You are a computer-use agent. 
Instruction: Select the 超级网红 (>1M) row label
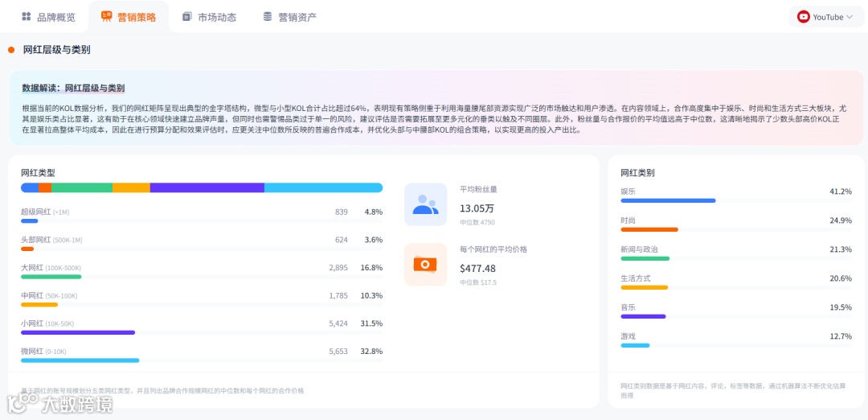coord(45,212)
